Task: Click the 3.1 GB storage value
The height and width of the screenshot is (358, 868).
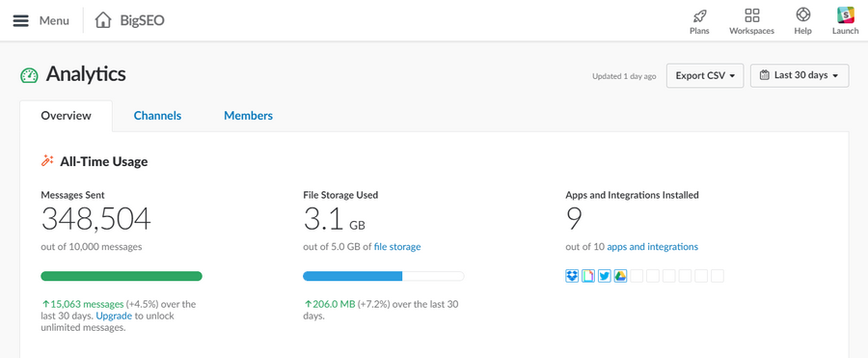Action: coord(335,219)
